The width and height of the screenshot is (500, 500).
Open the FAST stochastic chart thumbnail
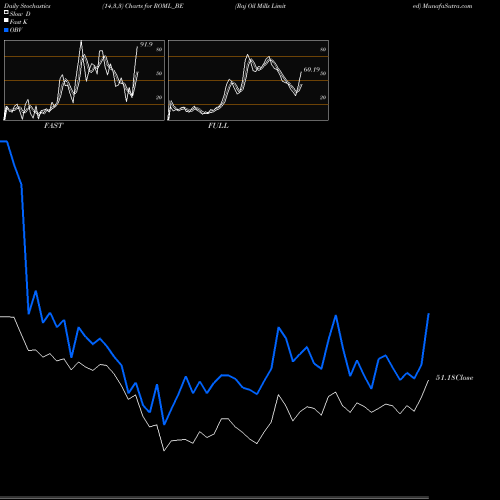tap(84, 80)
